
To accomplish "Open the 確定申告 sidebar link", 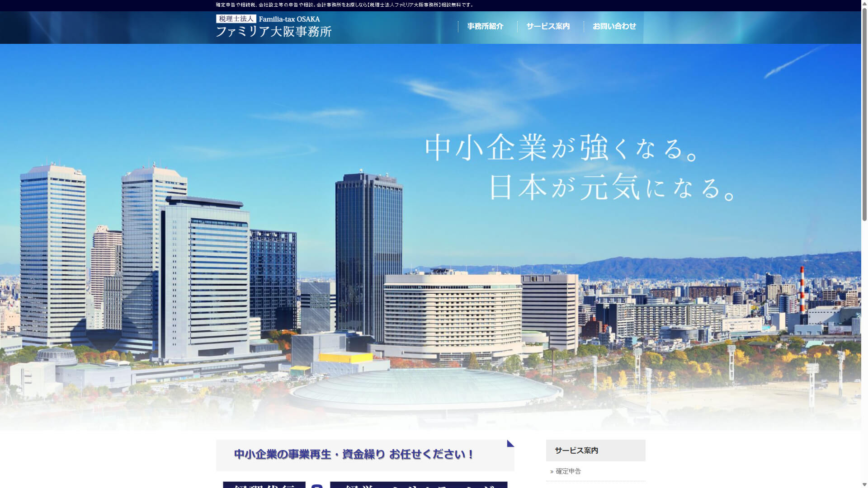I will click(568, 471).
